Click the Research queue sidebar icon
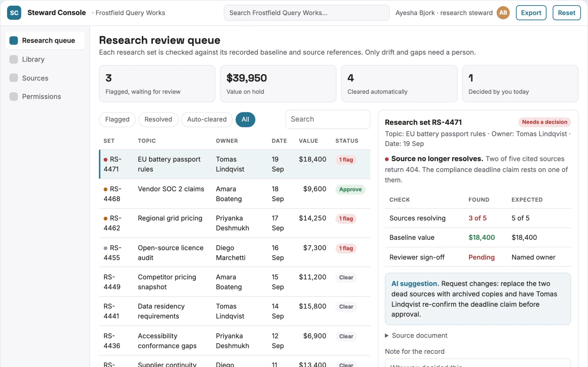The height and width of the screenshot is (367, 588). [14, 40]
